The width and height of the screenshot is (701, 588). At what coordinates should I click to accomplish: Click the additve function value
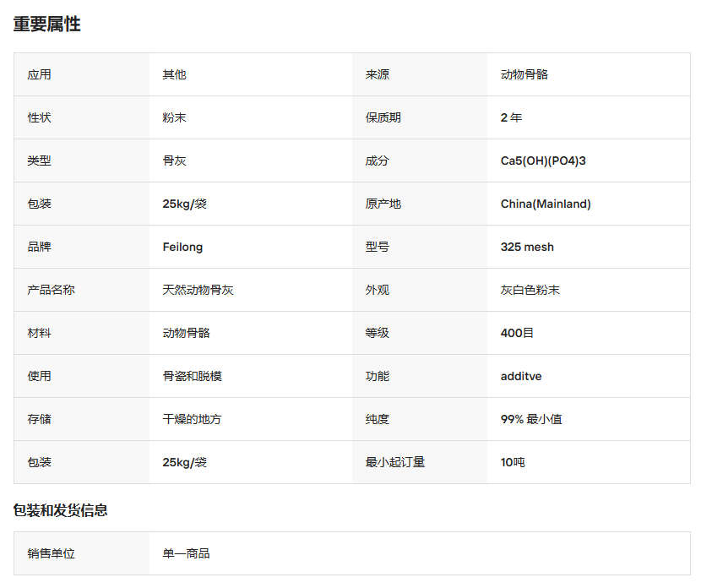click(521, 376)
